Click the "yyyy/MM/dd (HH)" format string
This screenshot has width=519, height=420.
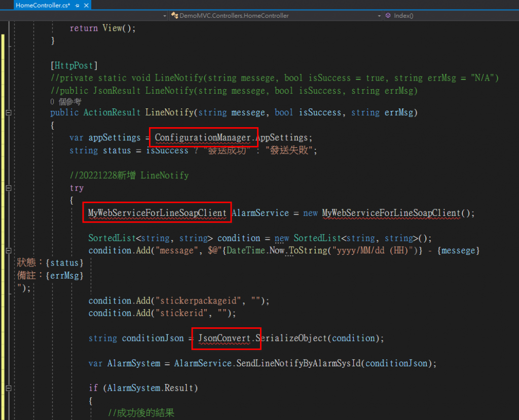pyautogui.click(x=373, y=251)
